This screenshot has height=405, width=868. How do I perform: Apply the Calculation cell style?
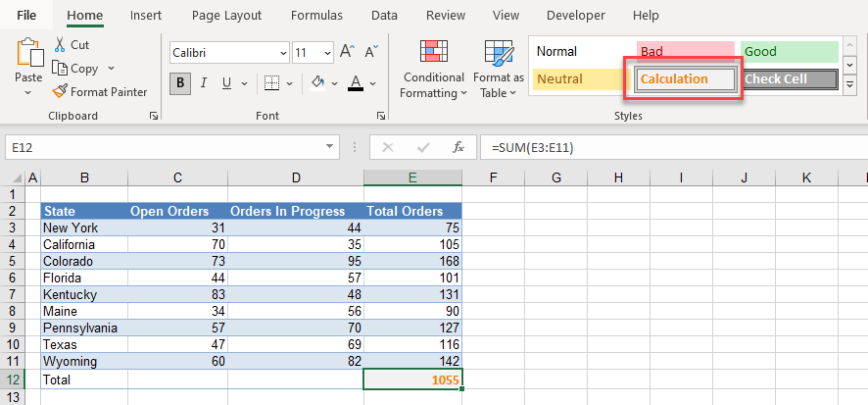pyautogui.click(x=684, y=79)
